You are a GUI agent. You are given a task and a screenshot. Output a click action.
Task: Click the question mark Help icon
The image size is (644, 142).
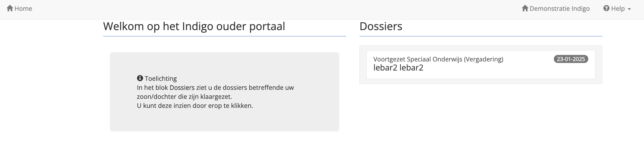tap(606, 9)
